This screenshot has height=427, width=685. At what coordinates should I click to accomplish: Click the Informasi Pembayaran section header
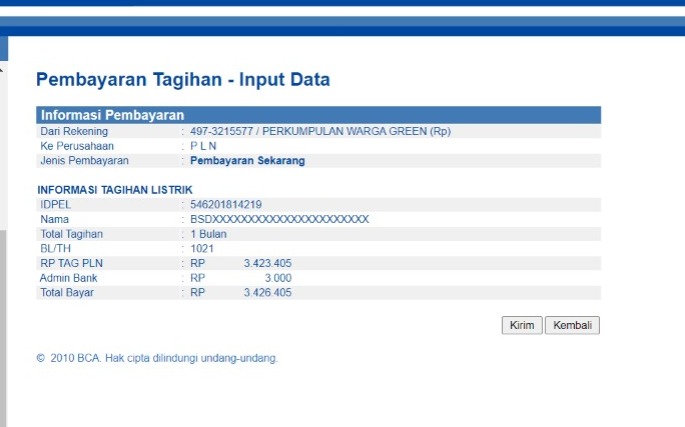point(112,115)
